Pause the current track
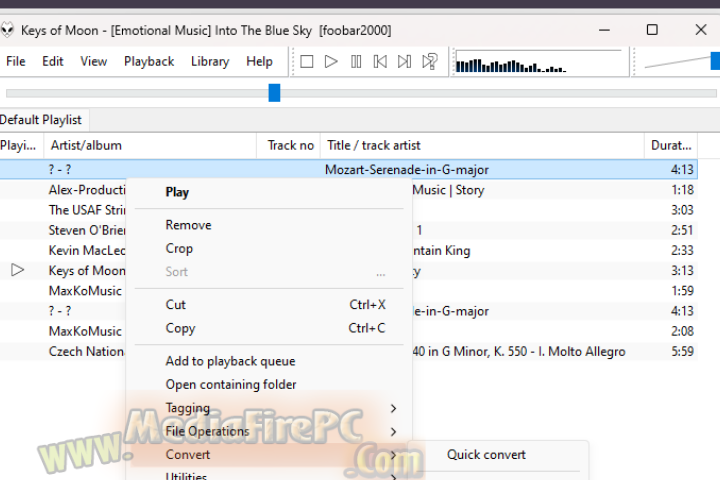 click(356, 62)
